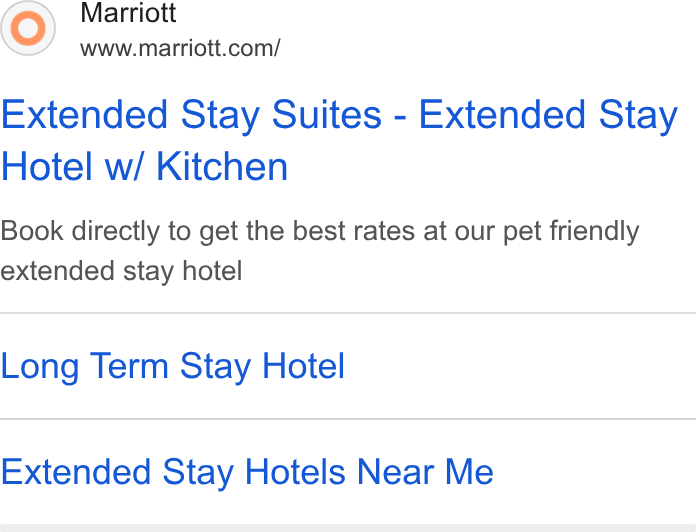Click the divider between the two sitelinks
Viewport: 696px width, 532px height.
(x=348, y=418)
